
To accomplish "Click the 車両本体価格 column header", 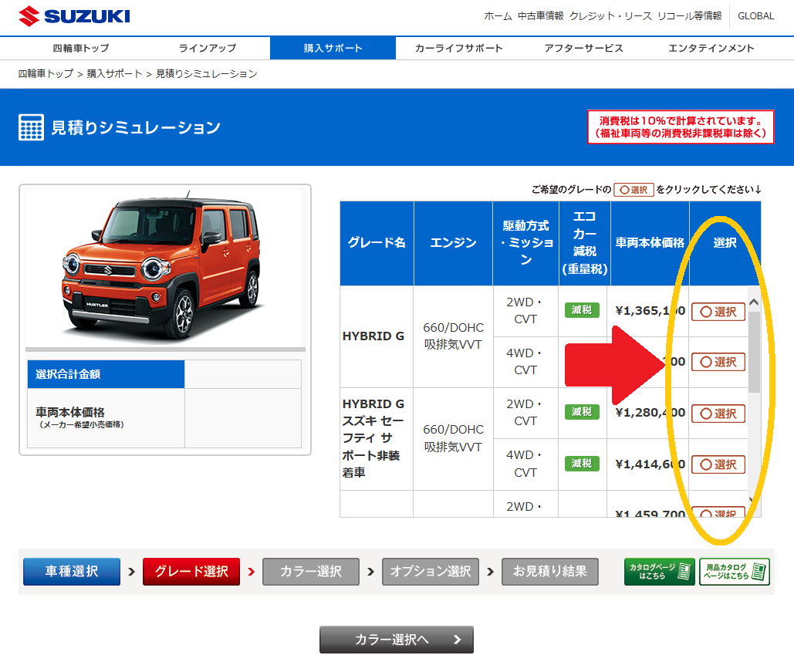I will coord(650,243).
